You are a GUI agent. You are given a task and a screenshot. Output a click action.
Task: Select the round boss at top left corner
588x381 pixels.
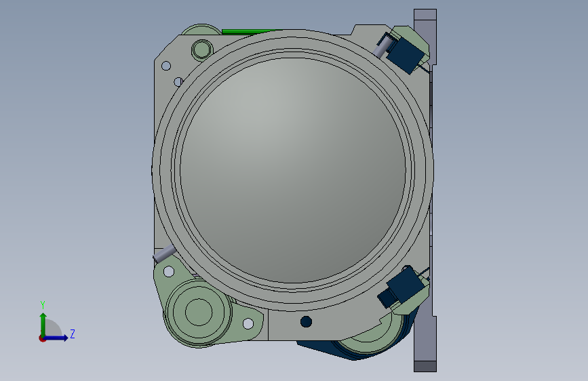[x=202, y=49]
